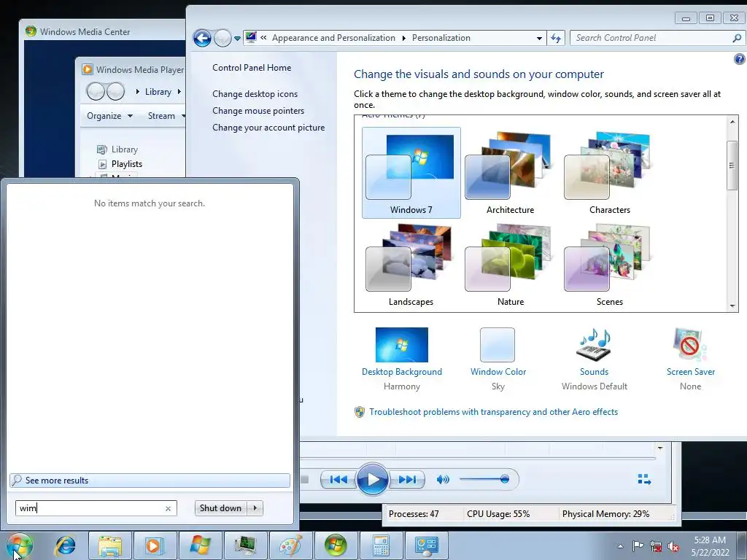Expand arrow after Library breadcrumb in Media Player
The height and width of the screenshot is (560, 747).
pos(179,91)
